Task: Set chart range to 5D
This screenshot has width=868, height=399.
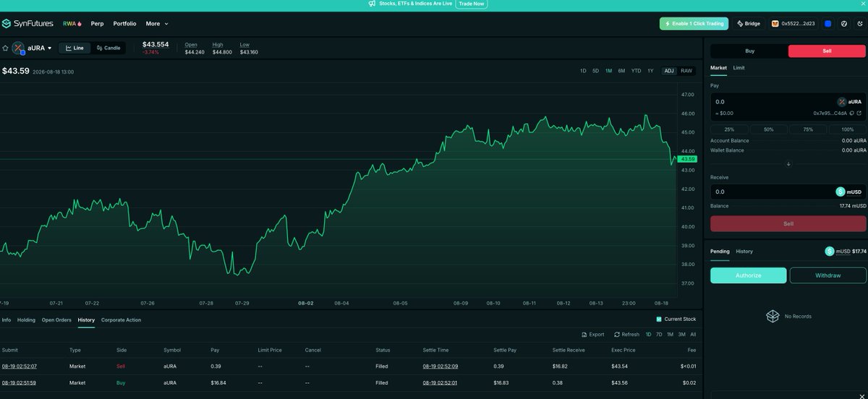Action: pyautogui.click(x=595, y=71)
